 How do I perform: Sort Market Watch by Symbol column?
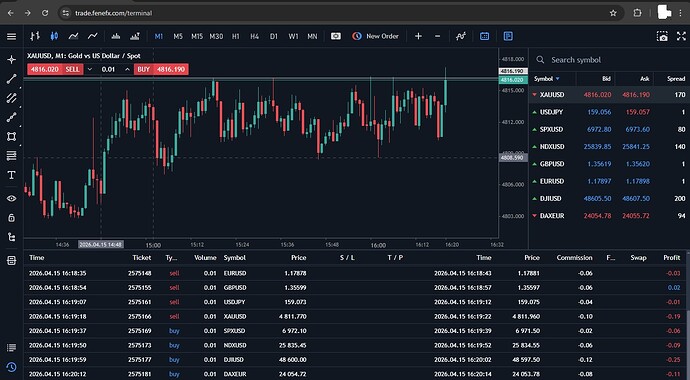[x=547, y=79]
